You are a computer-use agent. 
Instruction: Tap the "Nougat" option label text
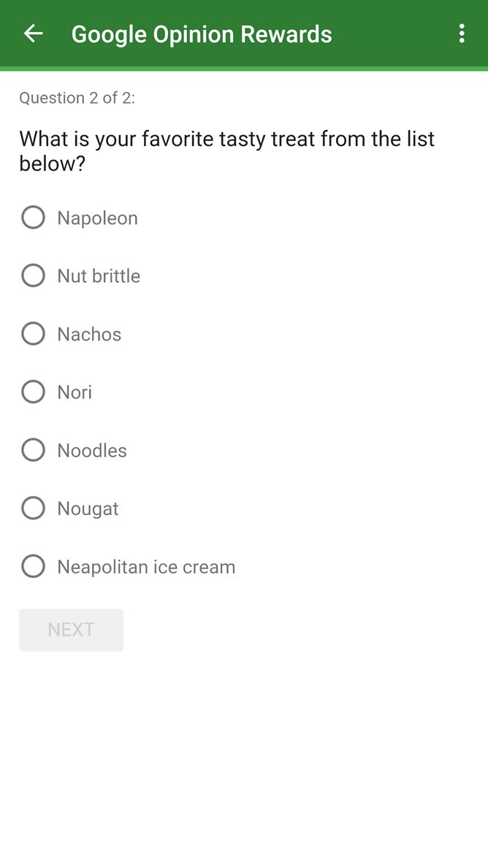coord(88,509)
